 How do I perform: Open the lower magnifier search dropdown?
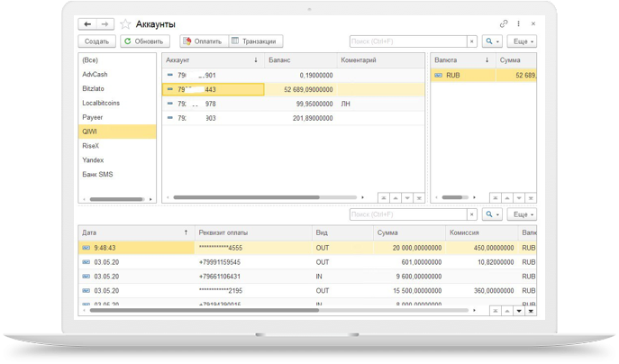click(x=492, y=214)
